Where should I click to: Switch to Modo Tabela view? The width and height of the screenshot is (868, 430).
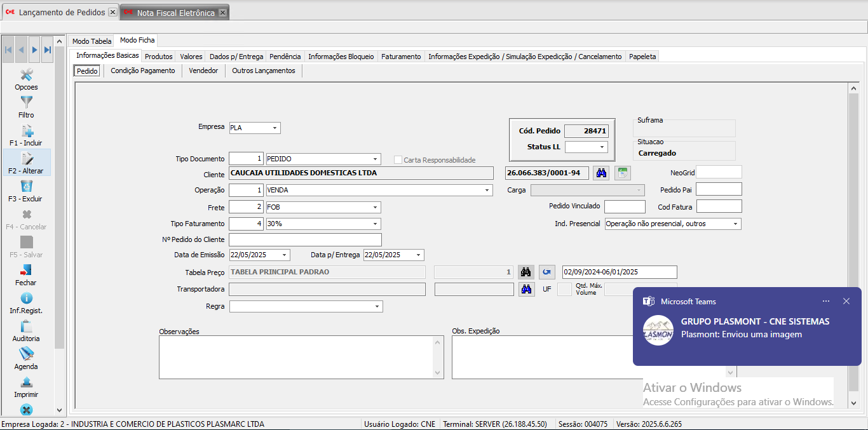click(92, 41)
